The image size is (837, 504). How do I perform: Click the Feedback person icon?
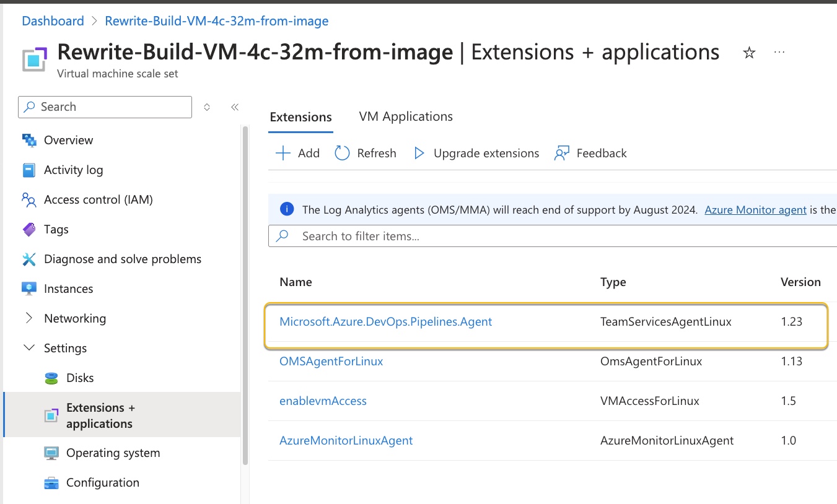click(x=561, y=153)
